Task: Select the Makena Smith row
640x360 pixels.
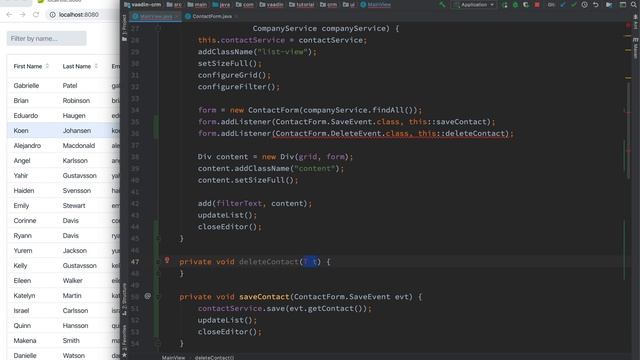Action: 63,340
